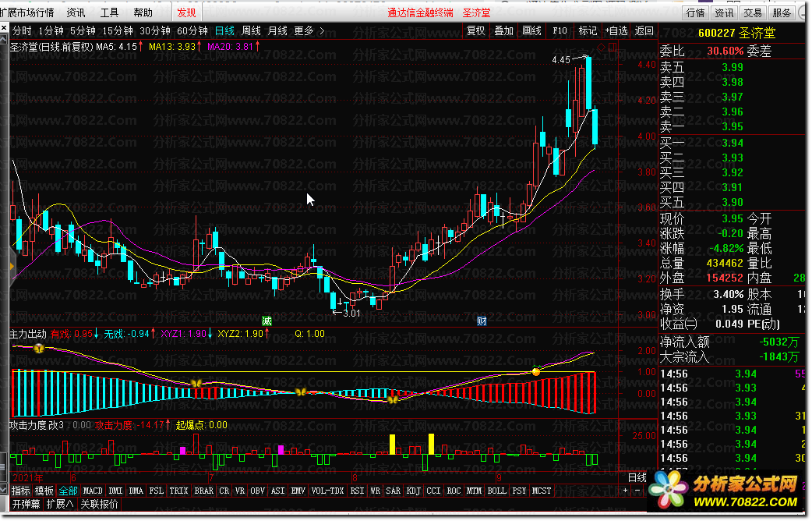Click the 服务 service button

(782, 12)
